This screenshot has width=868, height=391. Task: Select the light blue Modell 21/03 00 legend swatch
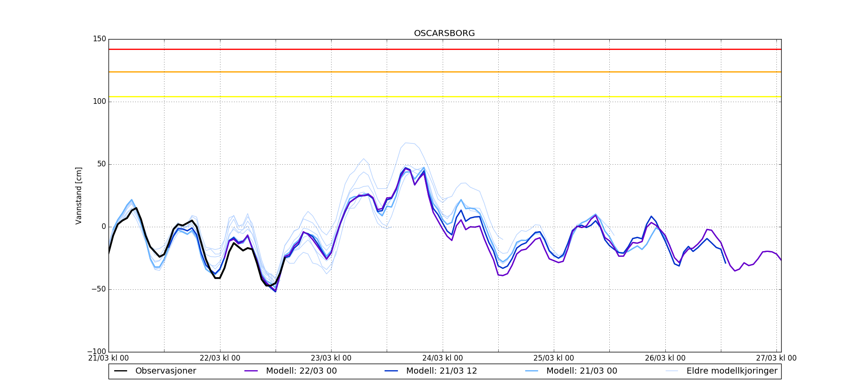532,371
